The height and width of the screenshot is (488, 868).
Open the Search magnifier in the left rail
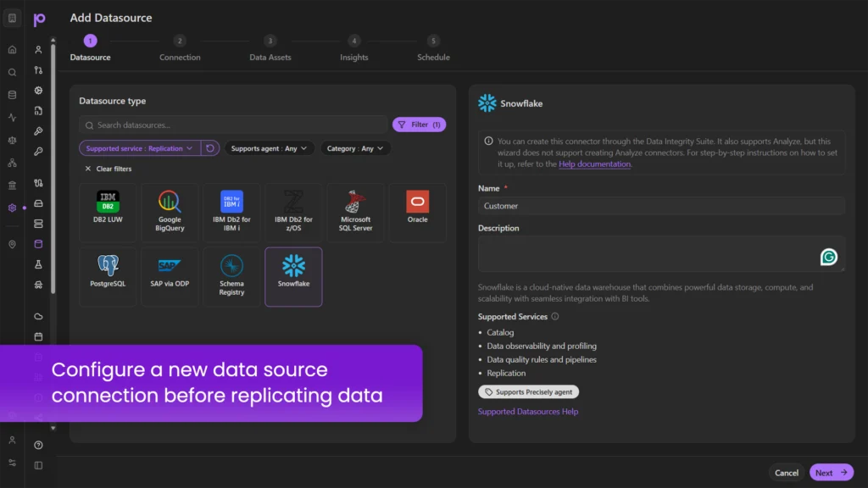(12, 73)
